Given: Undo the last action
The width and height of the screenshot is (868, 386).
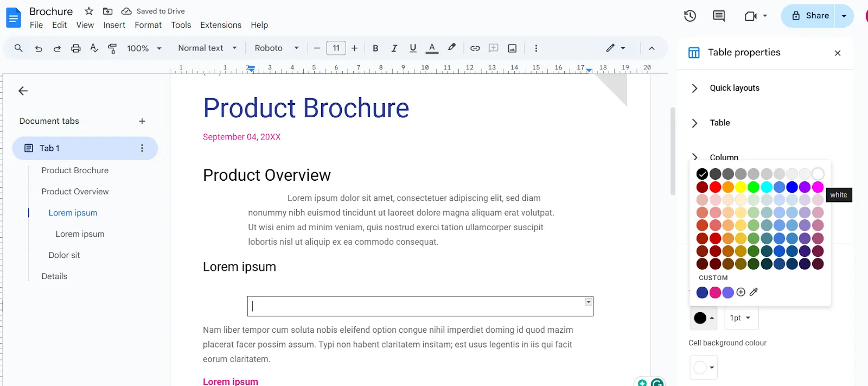Looking at the screenshot, I should 39,48.
